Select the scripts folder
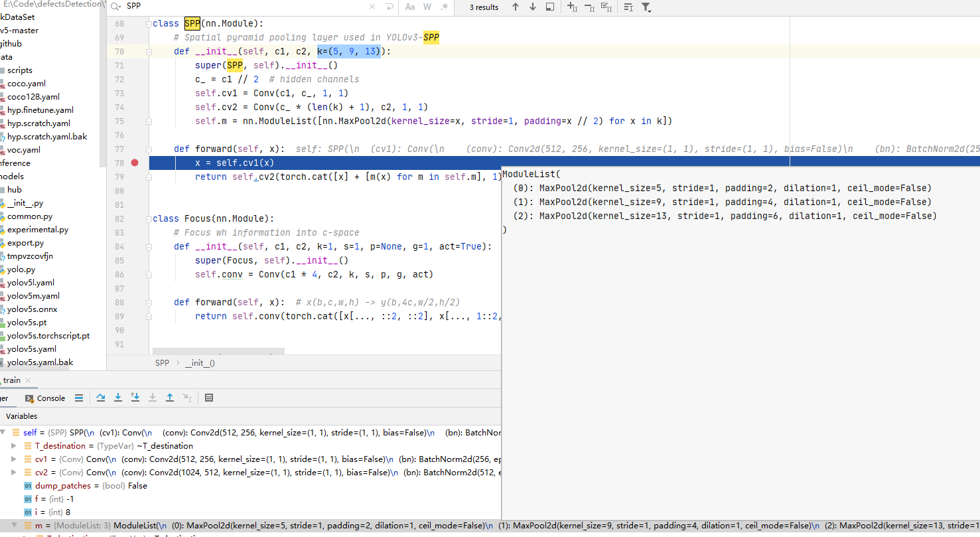 20,70
